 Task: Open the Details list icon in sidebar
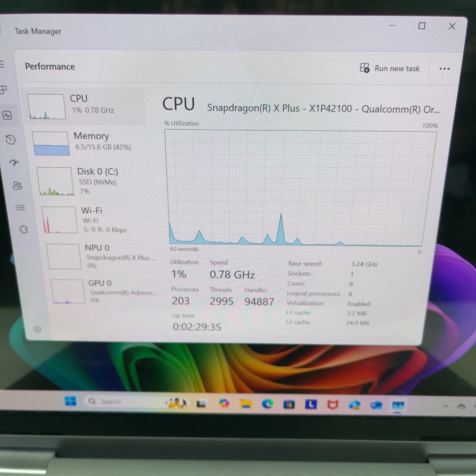pyautogui.click(x=20, y=208)
